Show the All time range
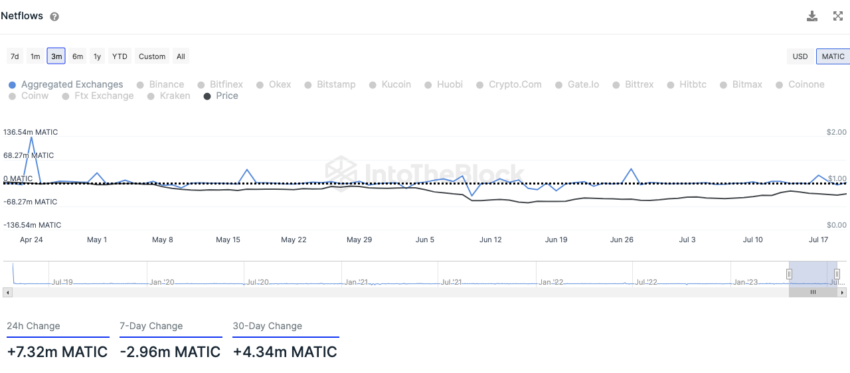The width and height of the screenshot is (850, 373). pos(181,56)
